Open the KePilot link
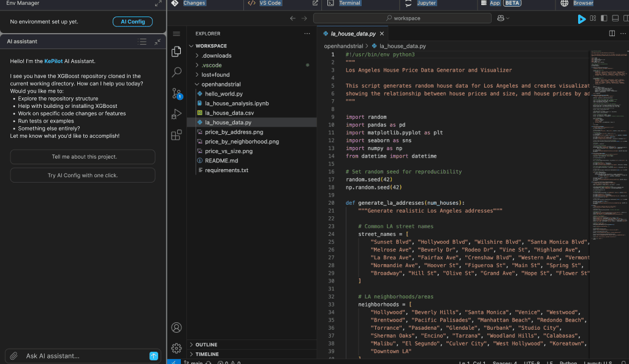The width and height of the screenshot is (629, 364). pos(53,61)
